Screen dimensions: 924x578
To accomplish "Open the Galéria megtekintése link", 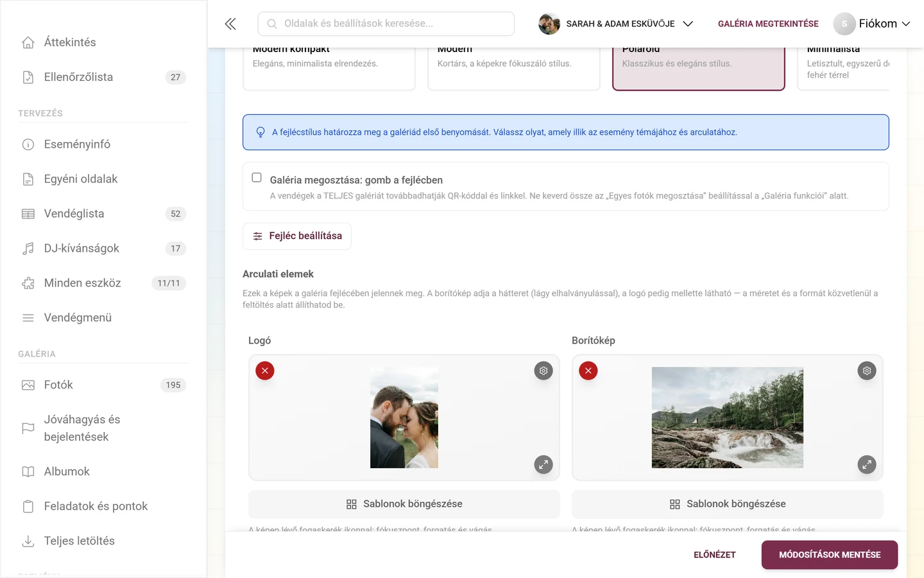I will coord(768,24).
